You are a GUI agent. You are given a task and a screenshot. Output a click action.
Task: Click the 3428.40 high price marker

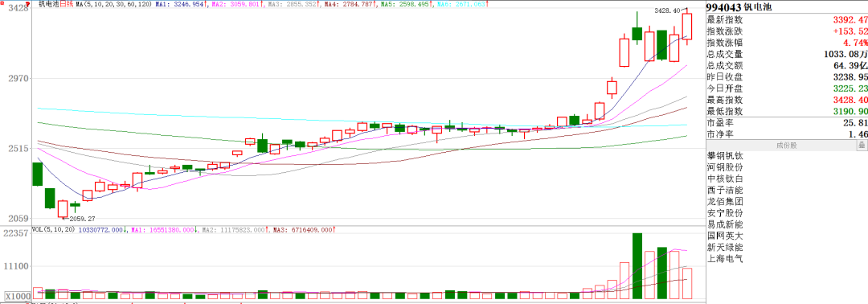pos(666,10)
